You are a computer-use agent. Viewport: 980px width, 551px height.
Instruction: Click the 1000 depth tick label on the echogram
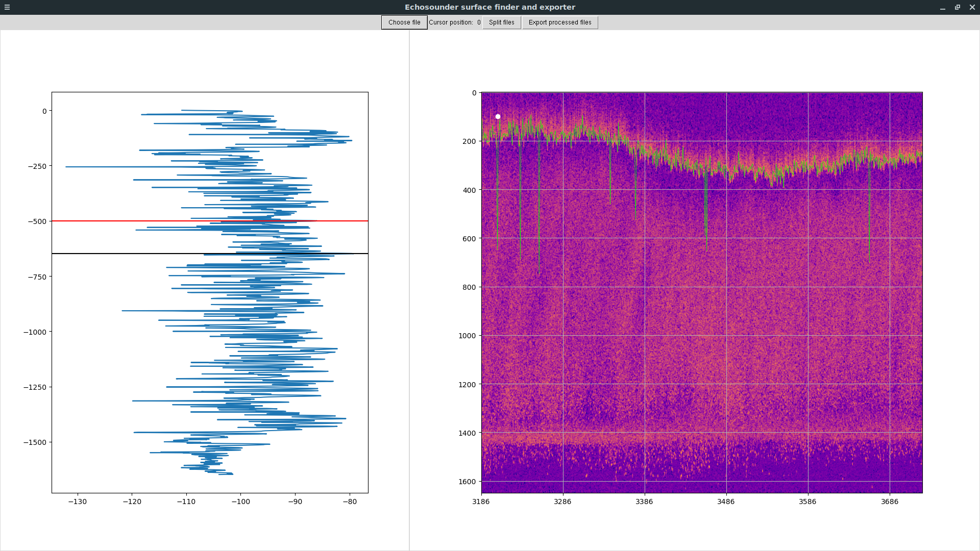pyautogui.click(x=467, y=336)
